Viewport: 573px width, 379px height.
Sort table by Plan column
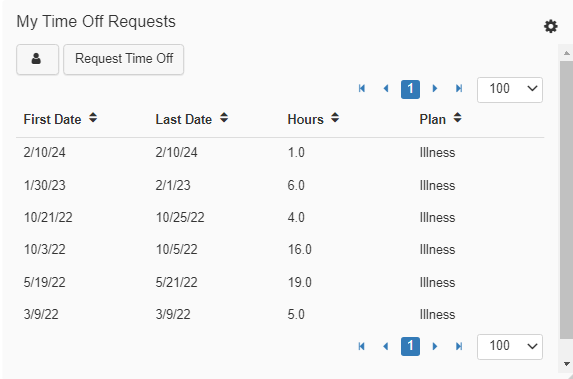440,119
